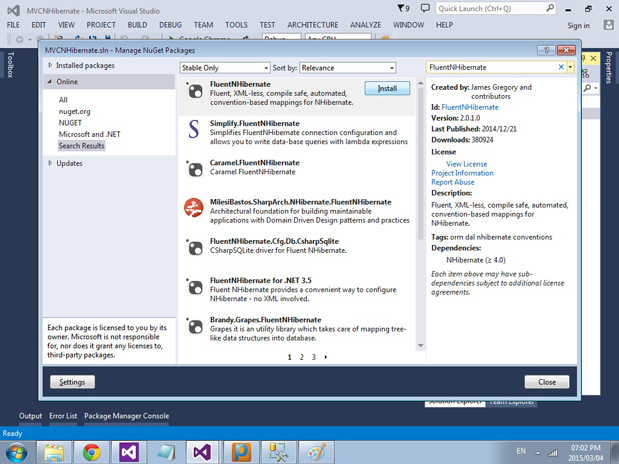Screen dimensions: 619x464
Task: Click the Brandy.Grapes.FluentNHibernate package icon
Action: pos(195,326)
